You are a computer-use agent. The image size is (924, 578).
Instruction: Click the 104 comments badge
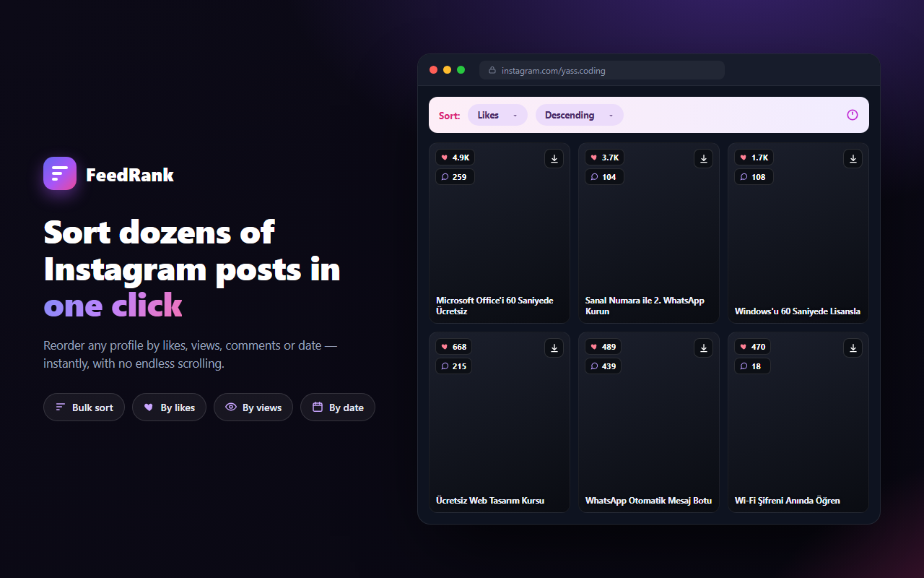pos(604,177)
